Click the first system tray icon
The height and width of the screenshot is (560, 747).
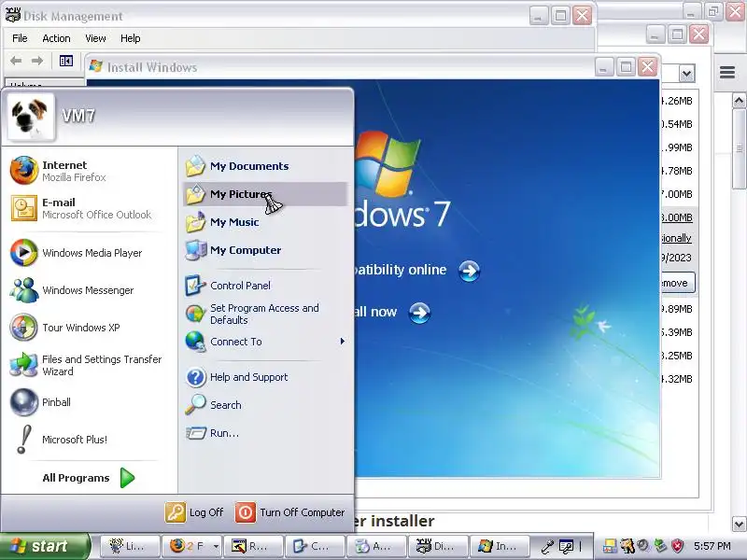(x=610, y=546)
